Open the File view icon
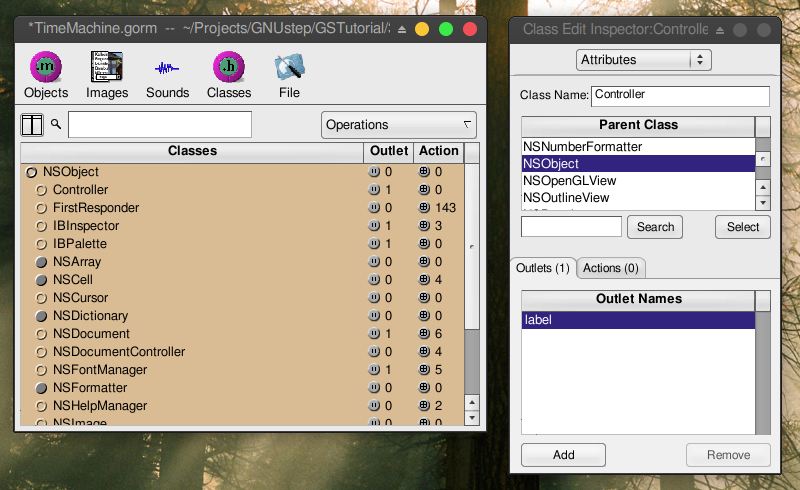This screenshot has height=490, width=800. point(289,68)
